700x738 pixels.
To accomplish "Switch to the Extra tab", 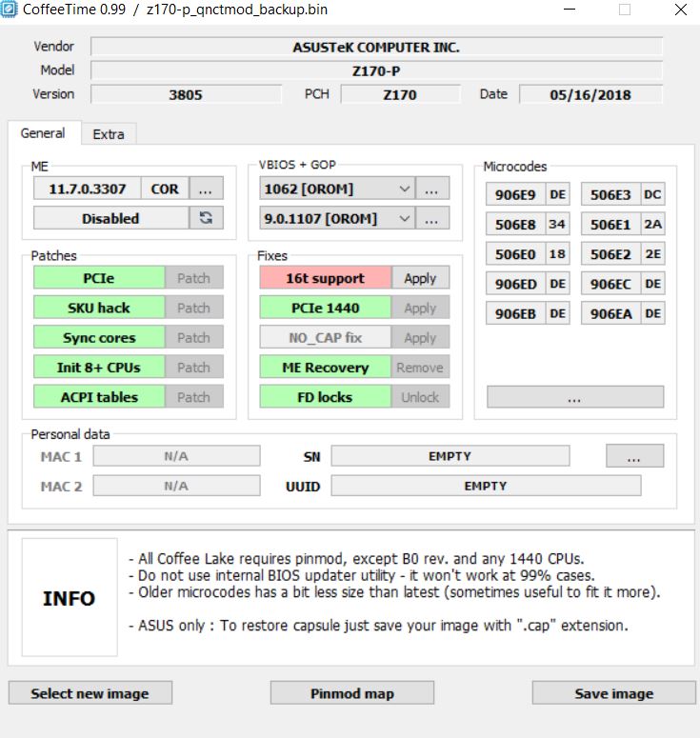I will [109, 134].
